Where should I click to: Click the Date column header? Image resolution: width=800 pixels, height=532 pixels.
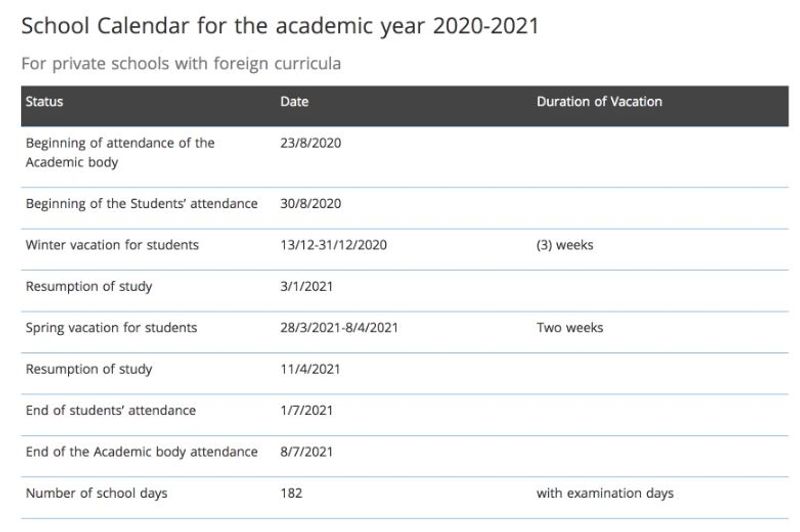point(295,102)
